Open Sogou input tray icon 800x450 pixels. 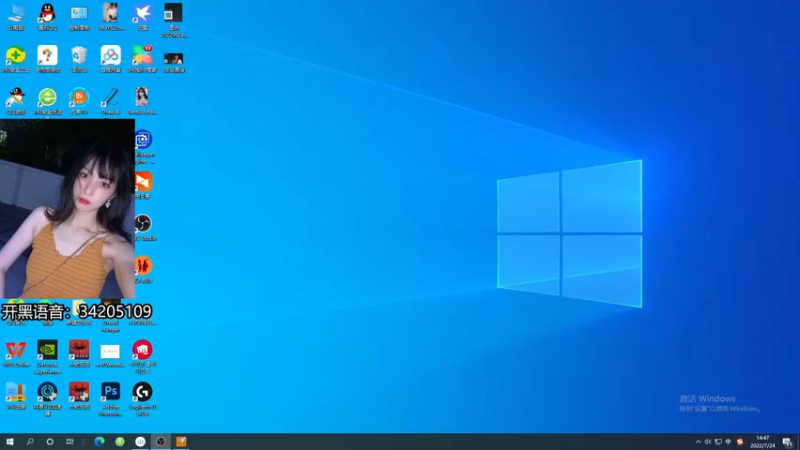740,442
